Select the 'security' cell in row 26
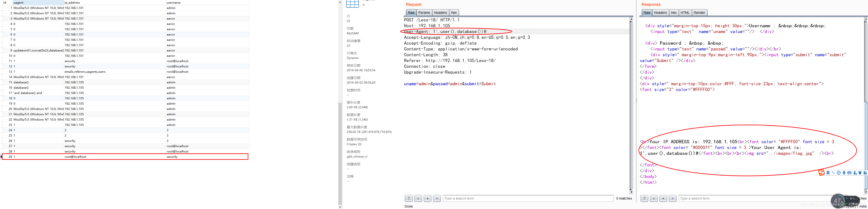Viewport: 868px width, 209px height. pyautogui.click(x=115, y=141)
